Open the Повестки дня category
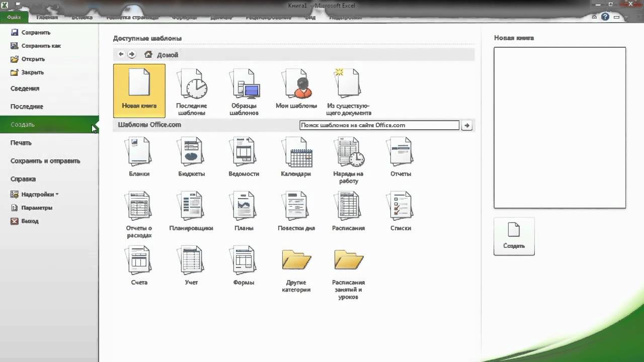 (296, 211)
